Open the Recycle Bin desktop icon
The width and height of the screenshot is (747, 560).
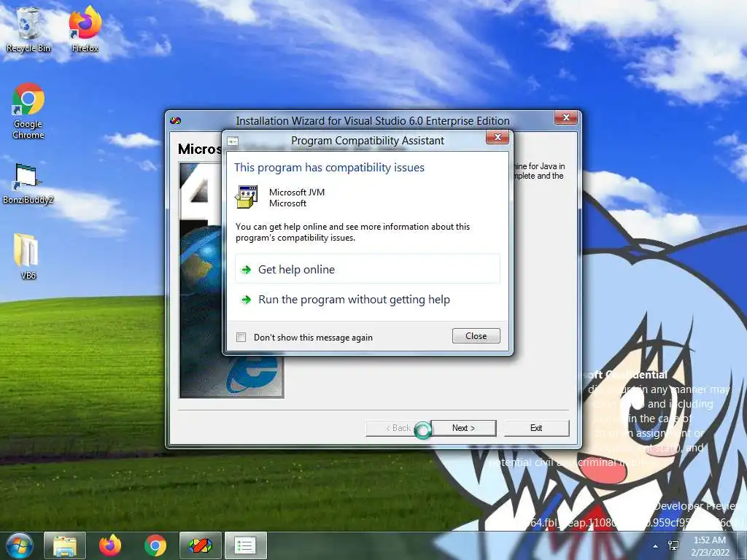28,29
